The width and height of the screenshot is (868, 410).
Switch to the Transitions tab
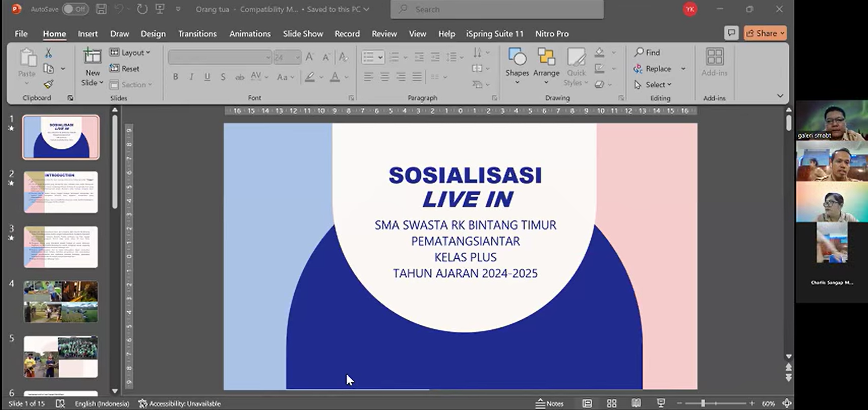197,34
